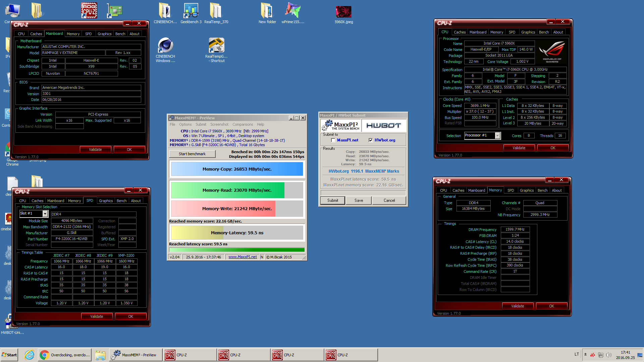Click the Memory-Latency result bar
Screen dimensions: 644x362
[237, 233]
